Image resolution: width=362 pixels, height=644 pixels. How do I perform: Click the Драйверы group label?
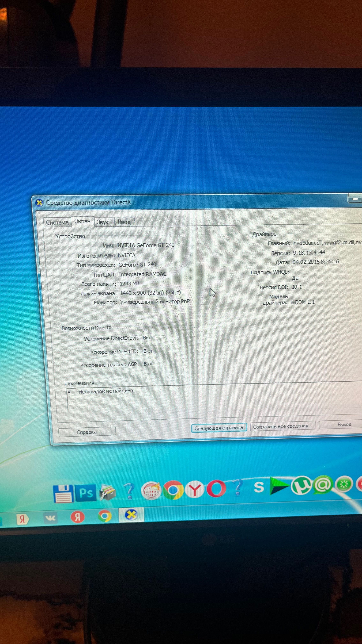[265, 234]
